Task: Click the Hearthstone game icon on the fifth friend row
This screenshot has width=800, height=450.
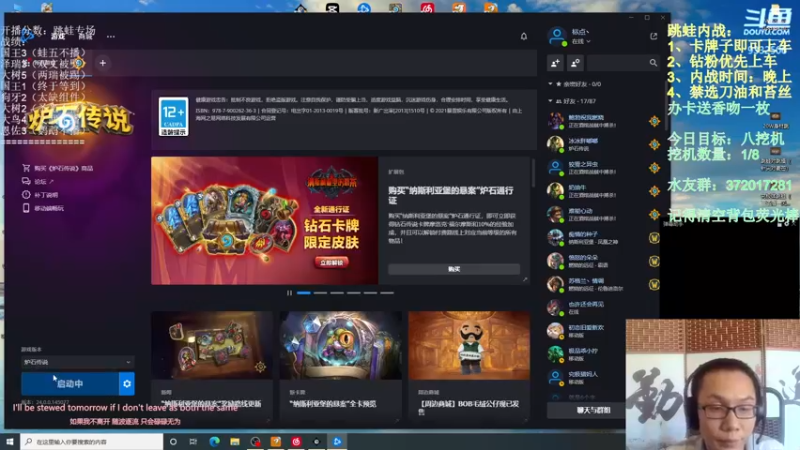Action: pyautogui.click(x=654, y=215)
